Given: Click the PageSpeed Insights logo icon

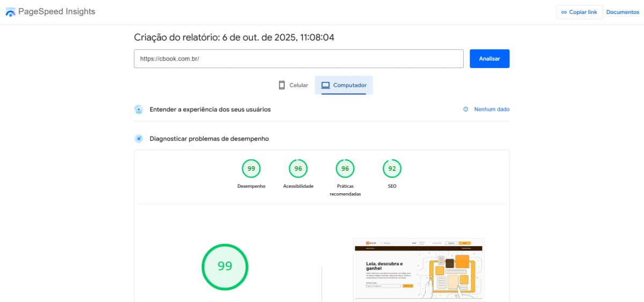Looking at the screenshot, I should coord(10,12).
